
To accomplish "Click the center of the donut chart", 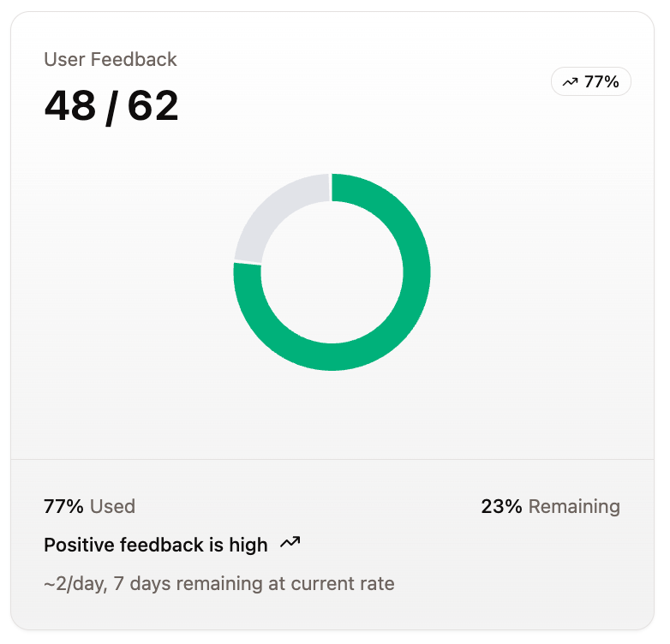I will [x=332, y=272].
